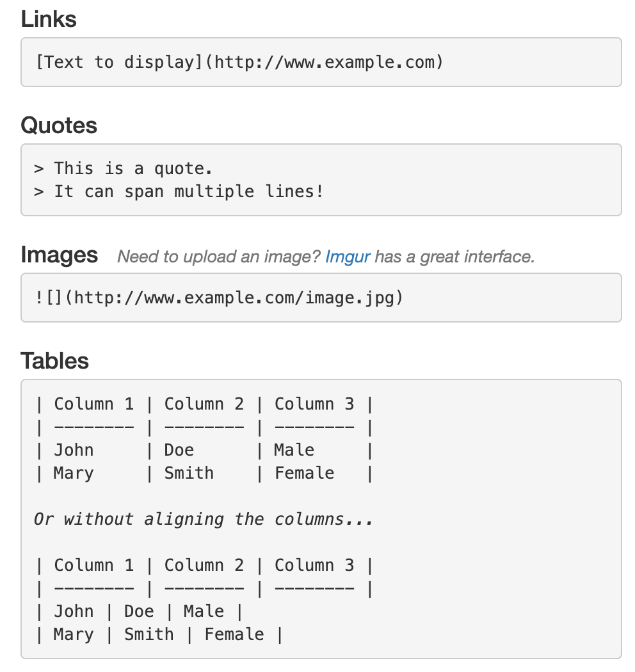Open the Imgur link
The image size is (635, 672).
tap(348, 257)
